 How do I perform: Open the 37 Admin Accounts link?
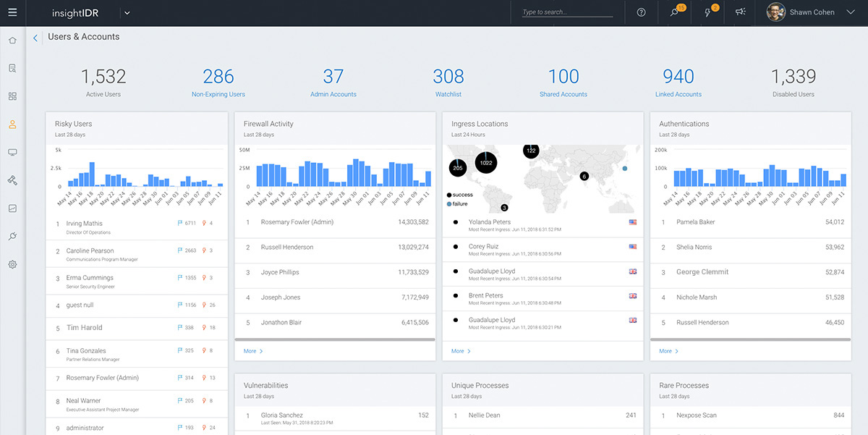tap(333, 82)
